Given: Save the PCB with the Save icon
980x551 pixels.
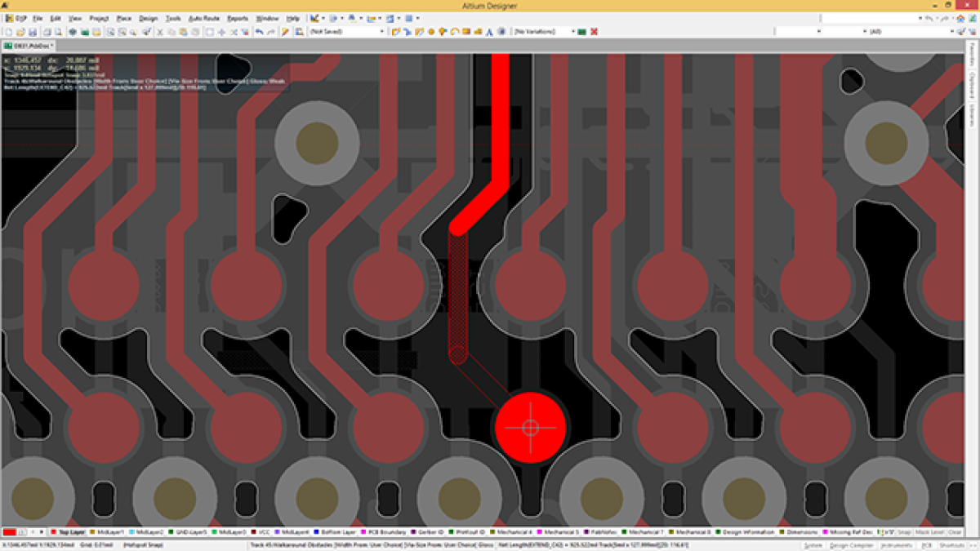Looking at the screenshot, I should [32, 33].
